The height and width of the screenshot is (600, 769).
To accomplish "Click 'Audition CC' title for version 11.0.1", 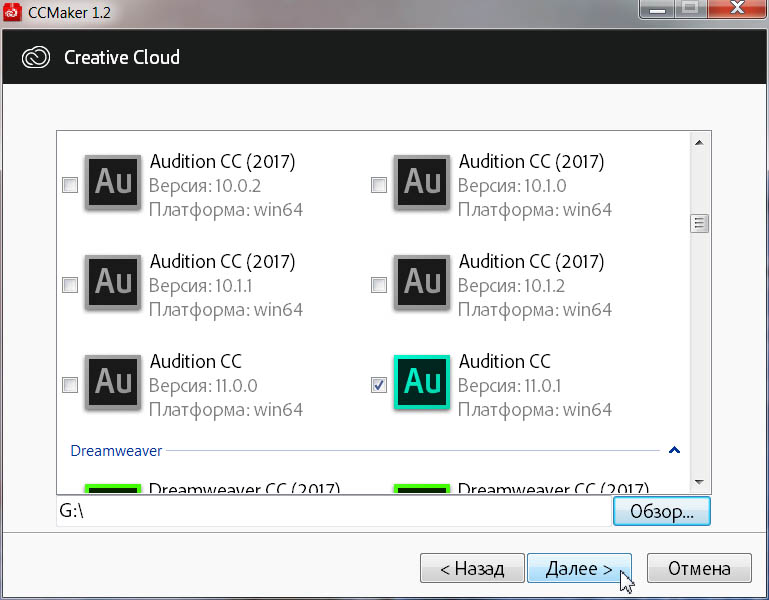I will pos(505,362).
